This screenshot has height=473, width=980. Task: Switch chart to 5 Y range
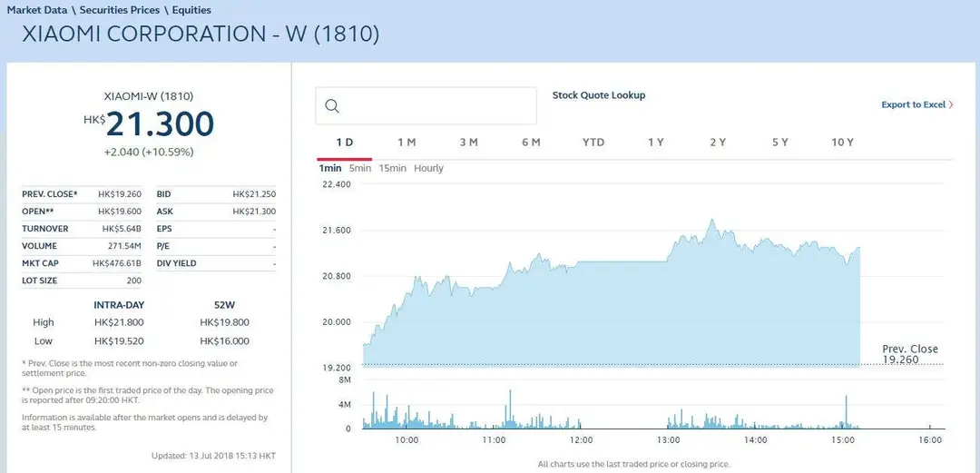780,143
